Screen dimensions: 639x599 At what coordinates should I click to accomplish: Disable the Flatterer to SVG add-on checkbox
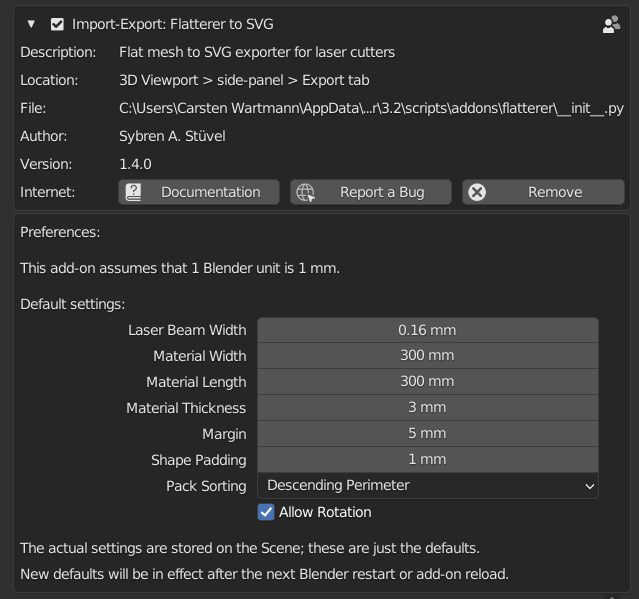click(58, 24)
